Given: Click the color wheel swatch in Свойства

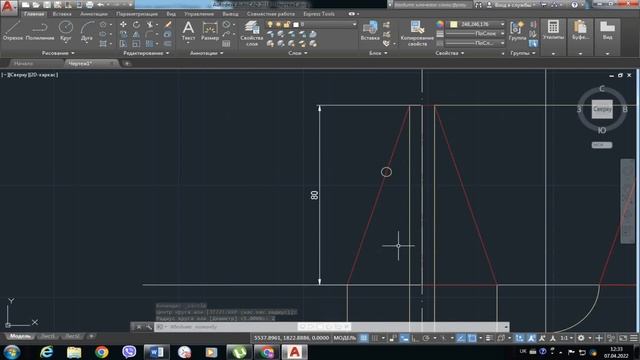Looking at the screenshot, I should pyautogui.click(x=440, y=24).
